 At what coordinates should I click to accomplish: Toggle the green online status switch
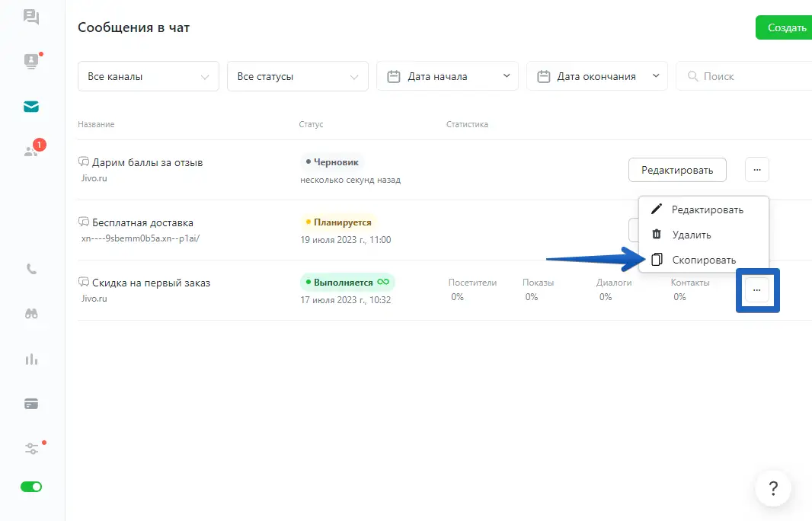pyautogui.click(x=31, y=487)
